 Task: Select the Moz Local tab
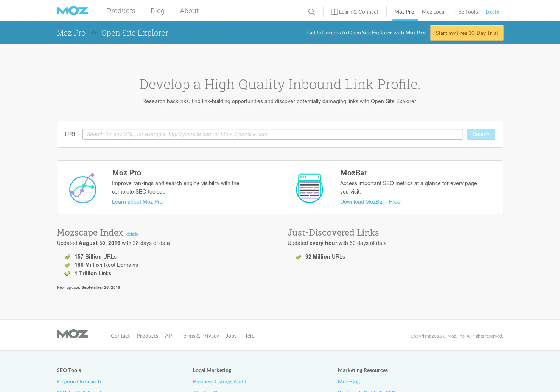pos(434,12)
